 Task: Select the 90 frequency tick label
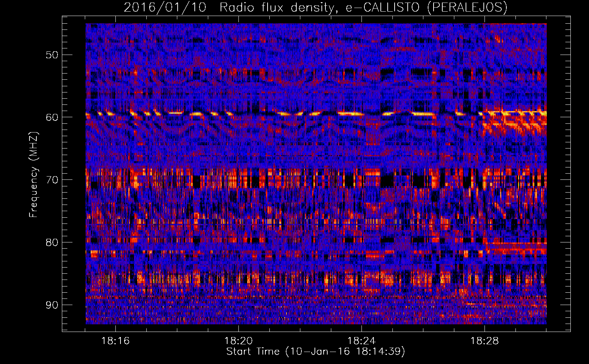(x=52, y=305)
